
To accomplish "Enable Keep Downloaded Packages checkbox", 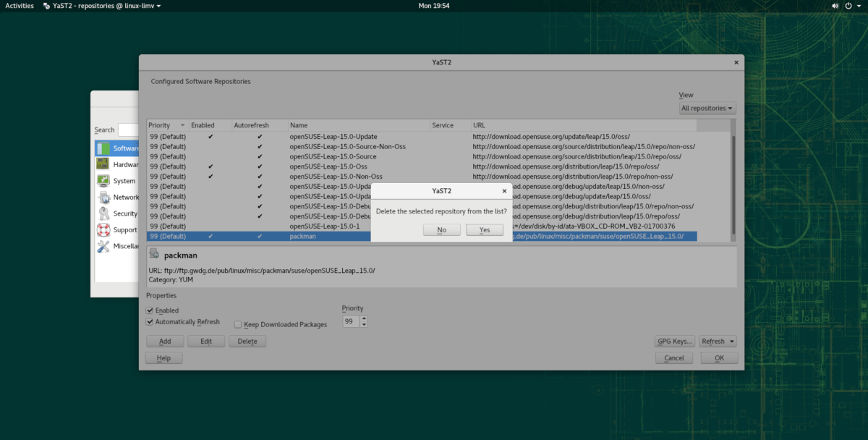I will (x=237, y=324).
